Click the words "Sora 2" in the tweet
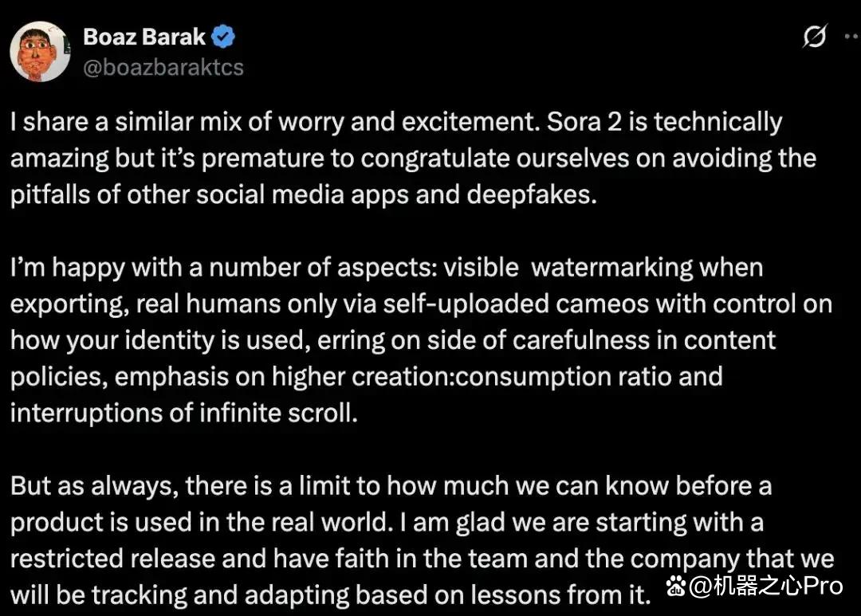This screenshot has height=616, width=861. (x=584, y=122)
